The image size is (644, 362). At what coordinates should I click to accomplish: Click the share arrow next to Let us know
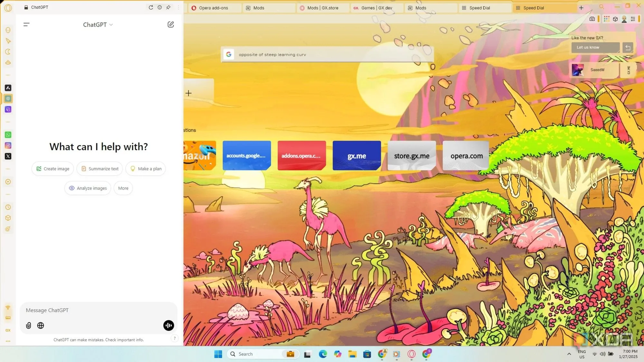pos(628,47)
